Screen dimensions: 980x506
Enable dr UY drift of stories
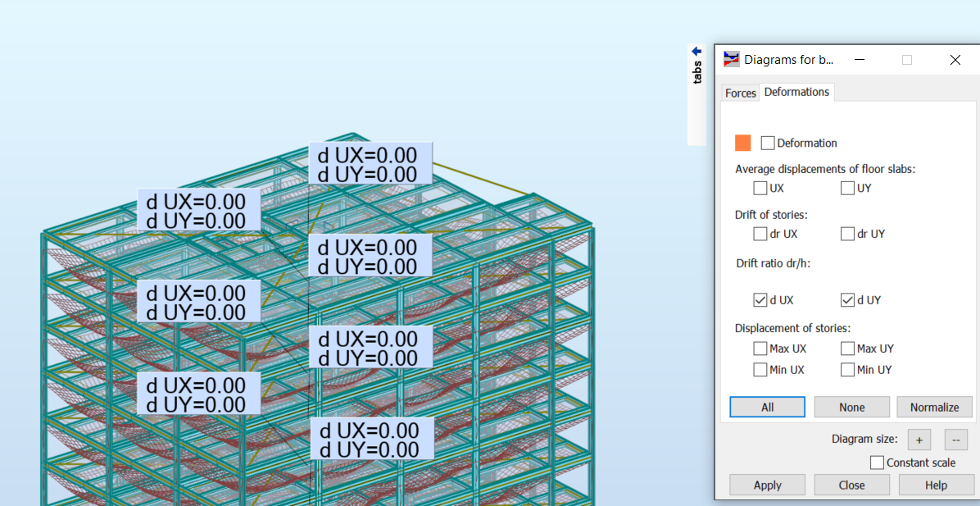847,234
